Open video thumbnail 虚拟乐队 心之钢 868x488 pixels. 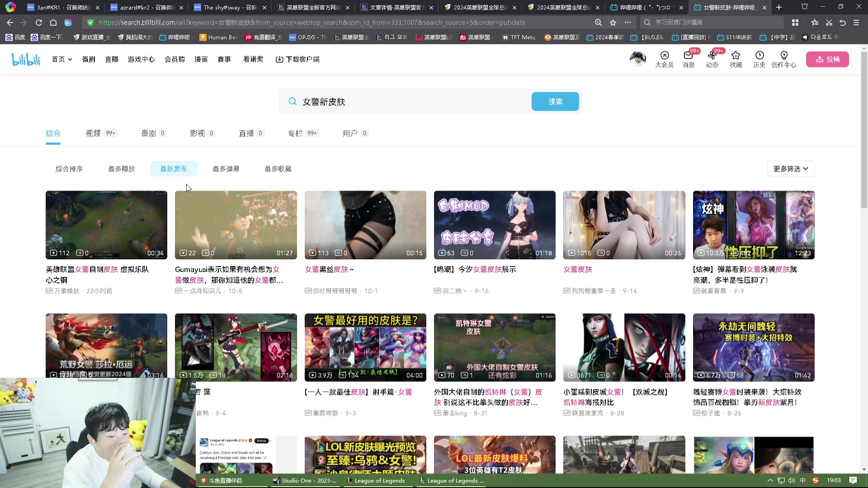click(x=106, y=225)
